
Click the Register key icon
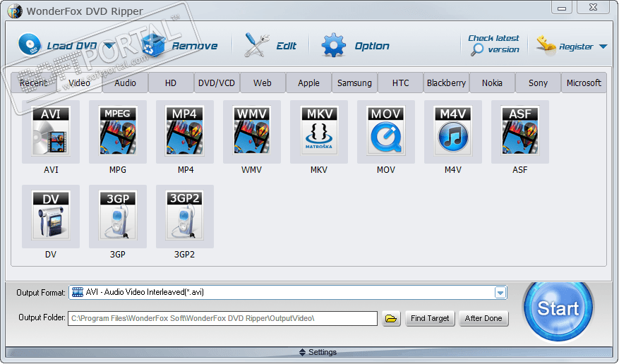[546, 44]
